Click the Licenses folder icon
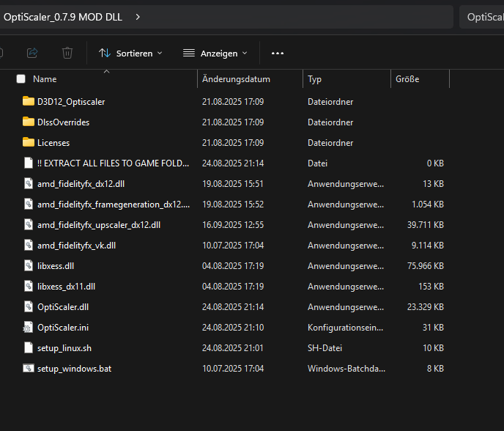This screenshot has width=504, height=431. [29, 142]
